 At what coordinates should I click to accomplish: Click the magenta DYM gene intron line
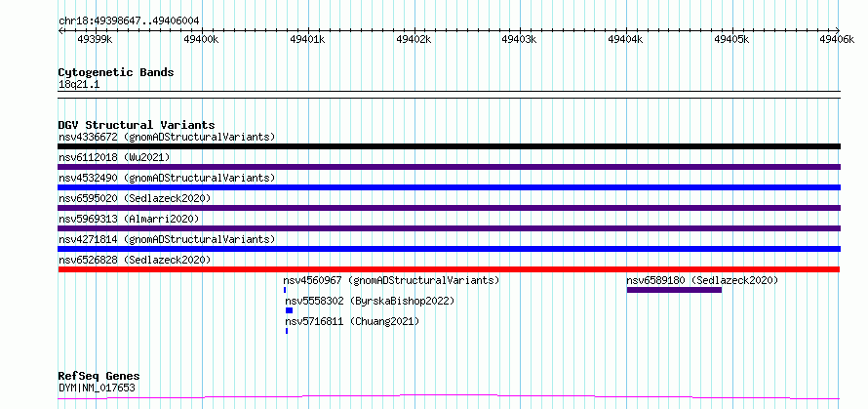click(450, 396)
